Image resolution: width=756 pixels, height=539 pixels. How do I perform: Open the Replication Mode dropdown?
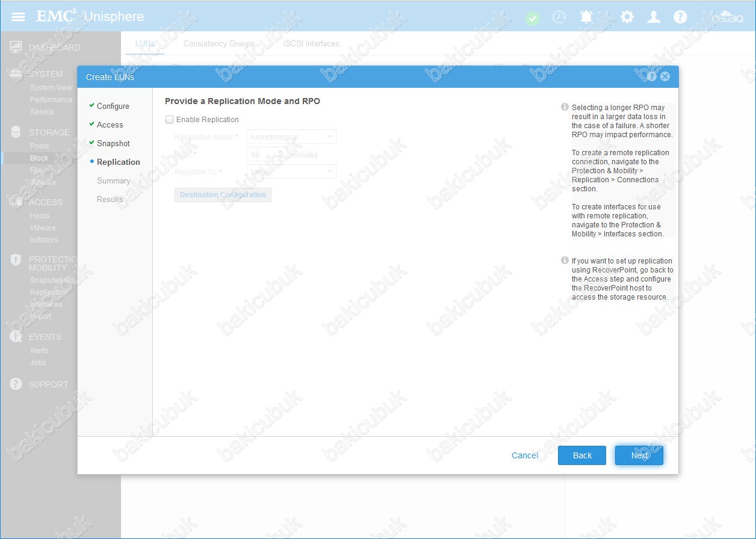pos(292,137)
